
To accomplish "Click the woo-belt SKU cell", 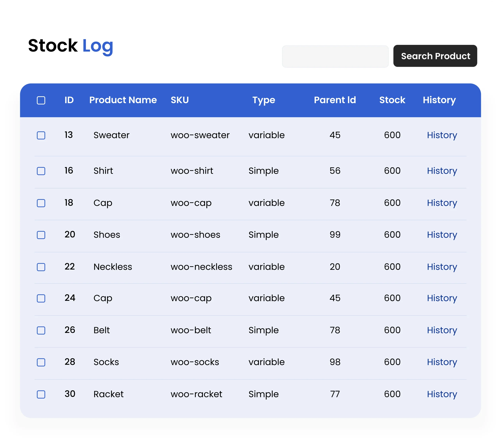I will tap(191, 330).
